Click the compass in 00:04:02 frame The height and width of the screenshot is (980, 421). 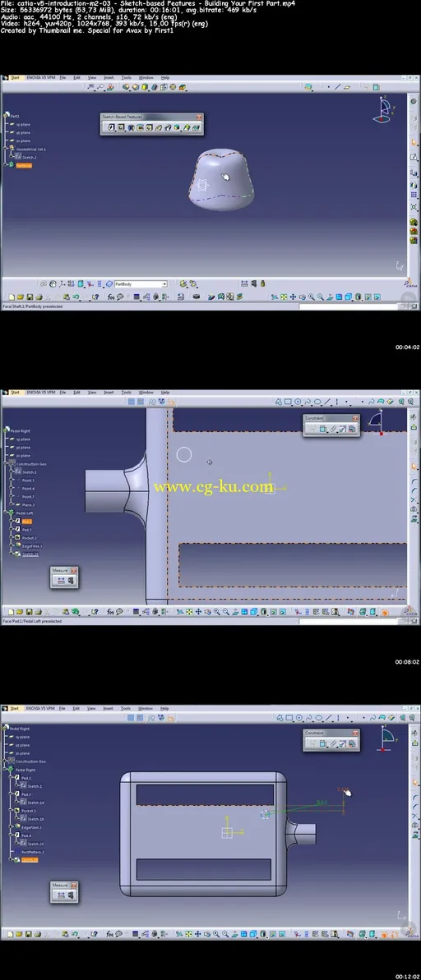tap(382, 109)
